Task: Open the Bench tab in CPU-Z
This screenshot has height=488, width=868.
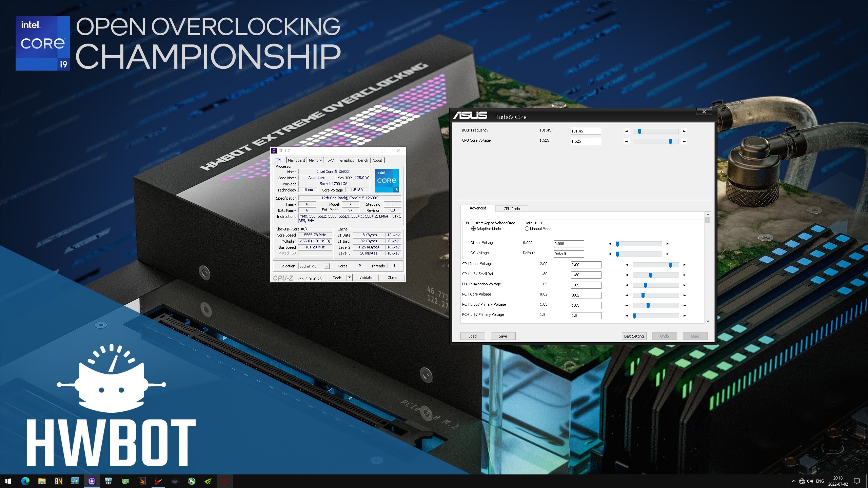Action: pyautogui.click(x=363, y=160)
